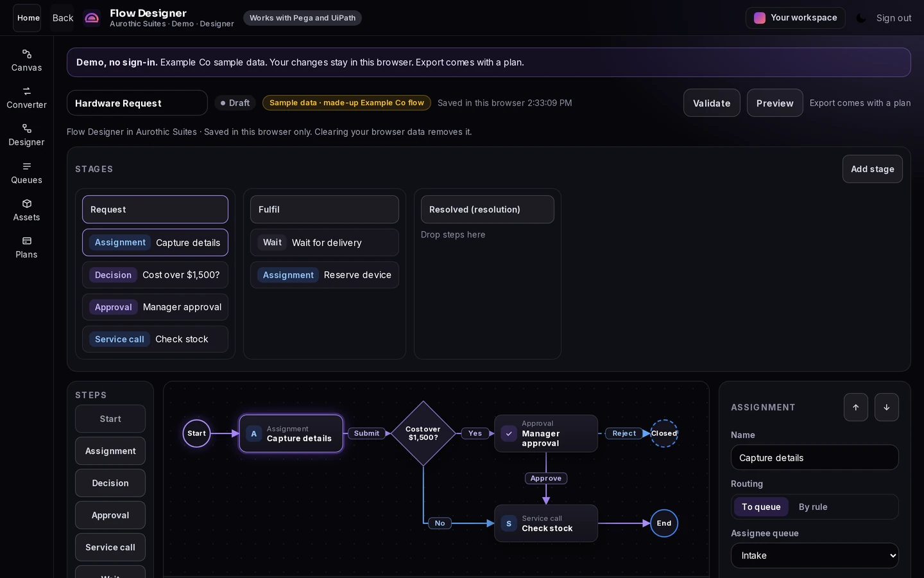Choose To queue routing option

[761, 507]
